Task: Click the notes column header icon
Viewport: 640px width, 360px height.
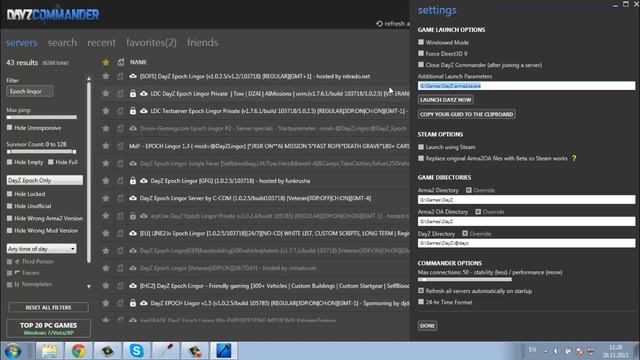Action: tap(121, 62)
